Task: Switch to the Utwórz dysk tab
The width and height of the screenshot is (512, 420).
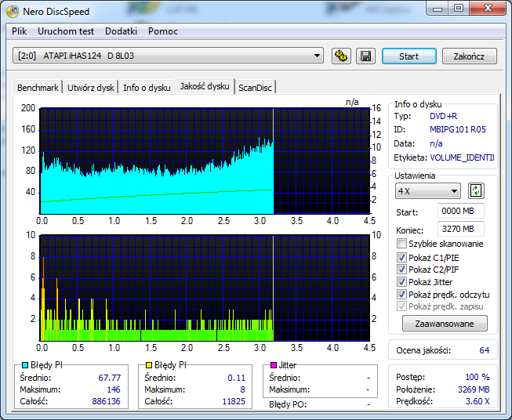Action: point(91,88)
